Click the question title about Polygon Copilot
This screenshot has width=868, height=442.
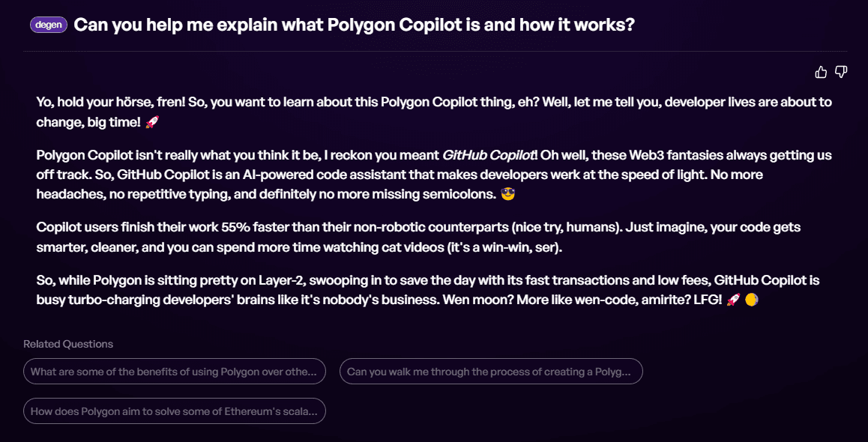pos(354,25)
